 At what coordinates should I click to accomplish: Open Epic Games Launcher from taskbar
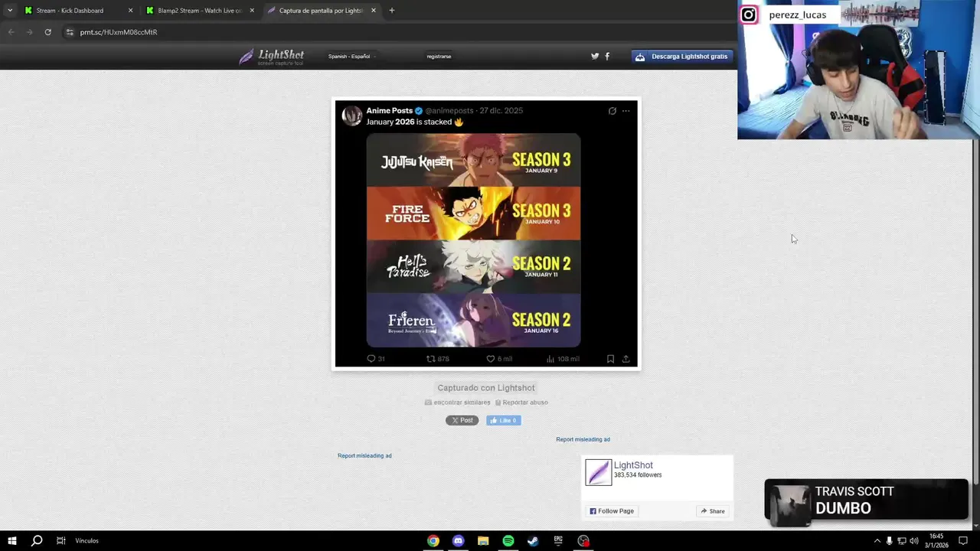pos(558,541)
